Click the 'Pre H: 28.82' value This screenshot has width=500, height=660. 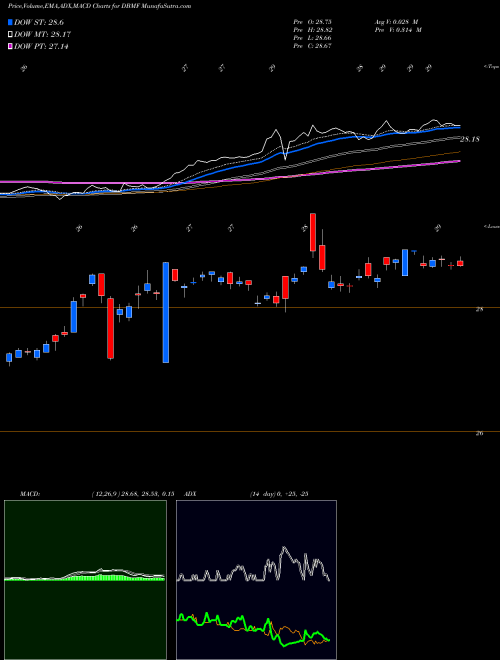tap(313, 30)
